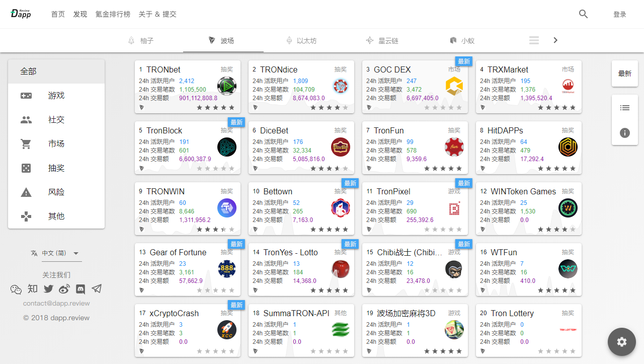Click the Chibi战士 app logo
Screen dimensions: 644x364
tap(454, 269)
